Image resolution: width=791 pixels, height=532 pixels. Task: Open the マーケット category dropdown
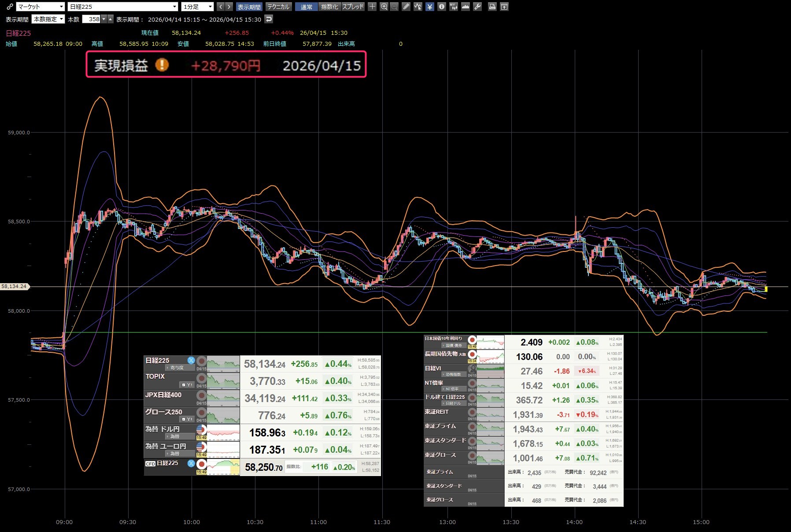41,7
